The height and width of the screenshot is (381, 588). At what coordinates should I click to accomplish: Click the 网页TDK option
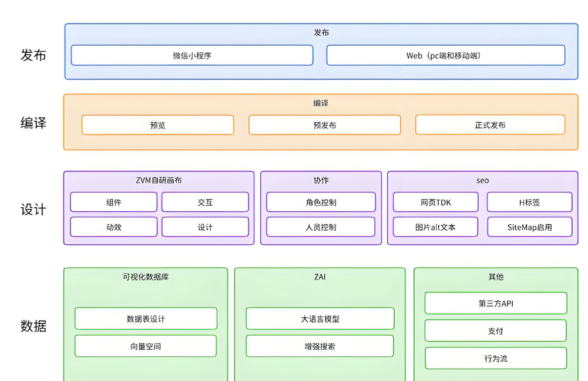coord(435,202)
